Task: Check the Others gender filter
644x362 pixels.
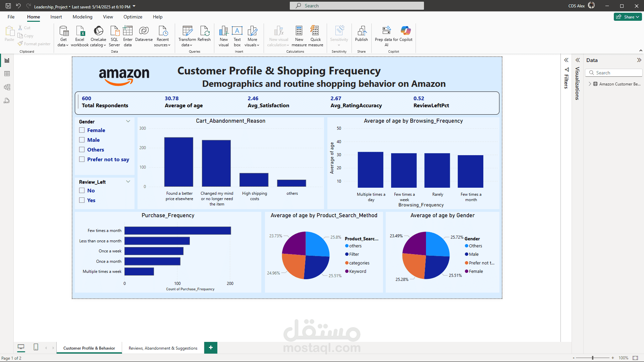Action: point(82,149)
